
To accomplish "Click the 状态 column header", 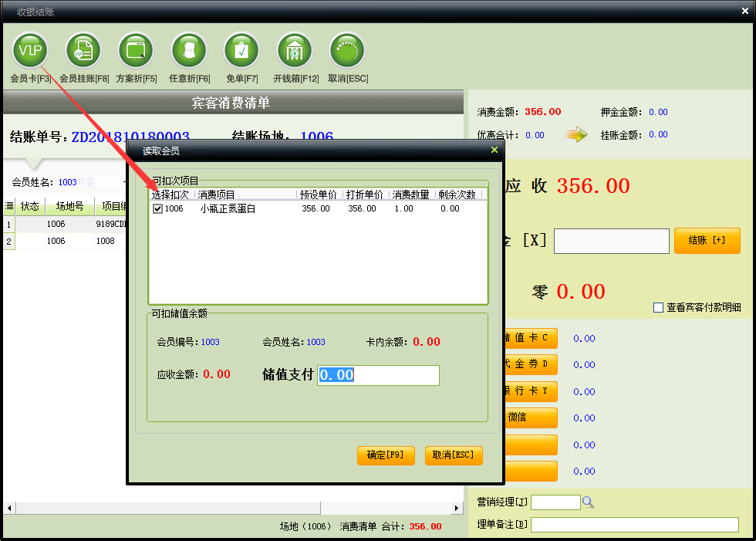I will click(30, 206).
